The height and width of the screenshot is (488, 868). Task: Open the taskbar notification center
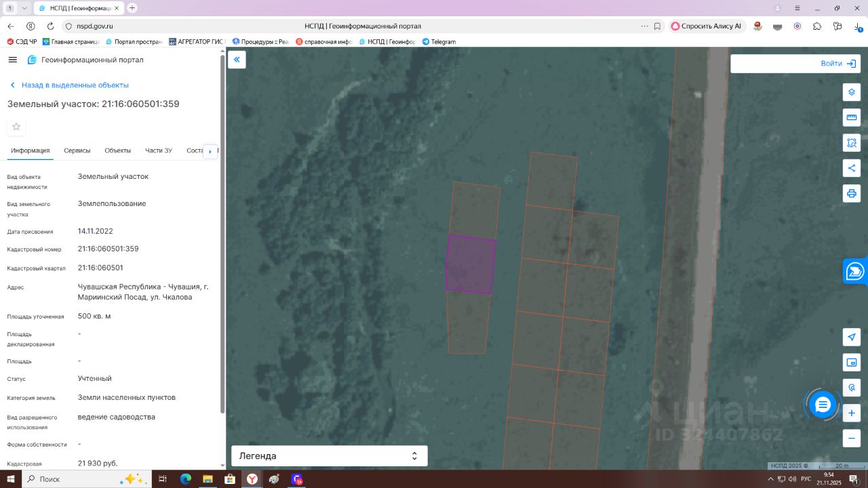click(854, 479)
